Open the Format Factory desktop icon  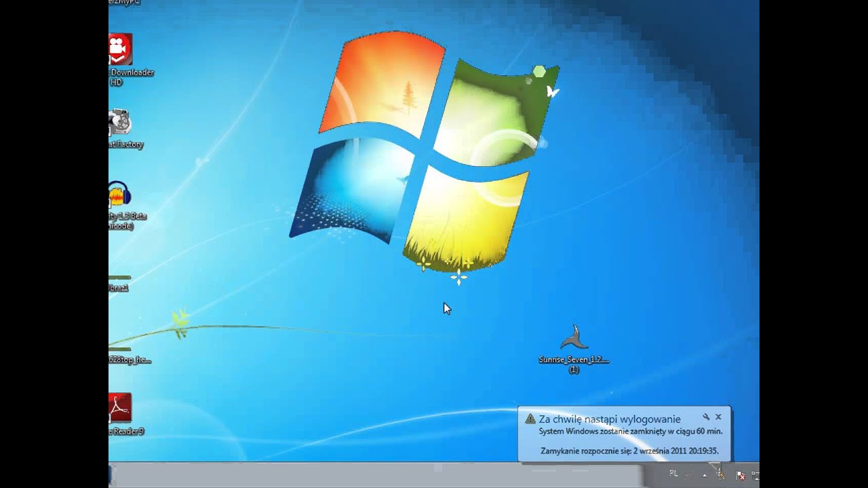[119, 123]
